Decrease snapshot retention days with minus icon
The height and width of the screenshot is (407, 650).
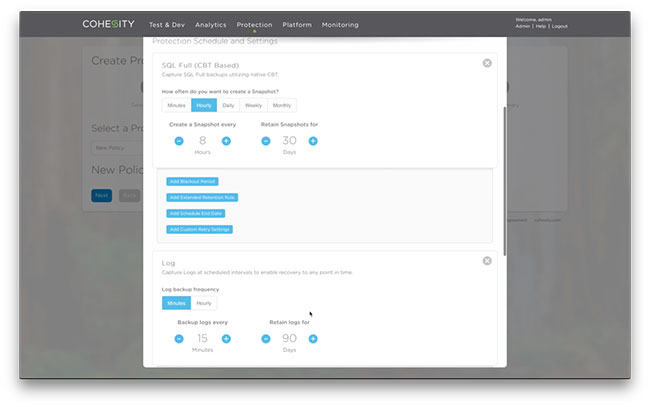click(266, 141)
